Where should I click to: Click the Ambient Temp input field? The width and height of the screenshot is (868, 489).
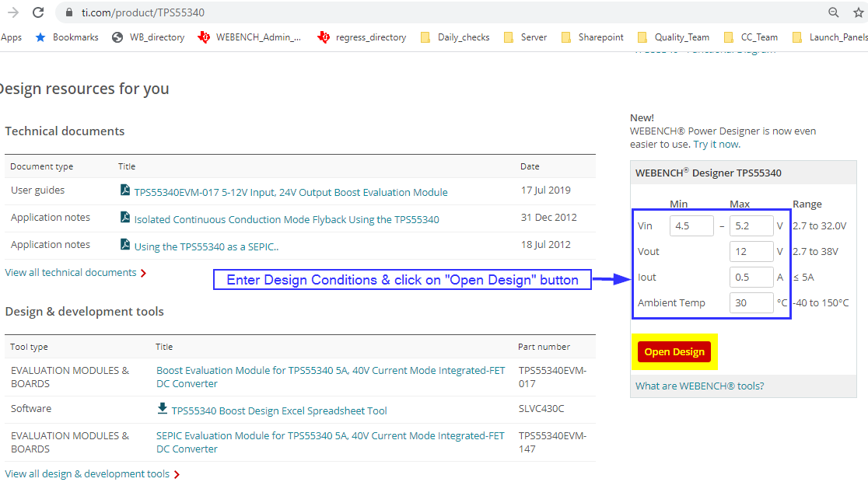[751, 302]
